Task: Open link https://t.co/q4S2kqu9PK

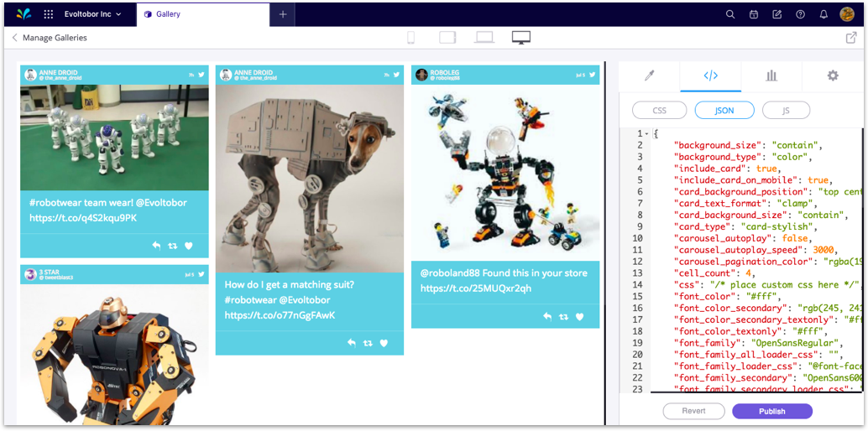Action: point(83,218)
